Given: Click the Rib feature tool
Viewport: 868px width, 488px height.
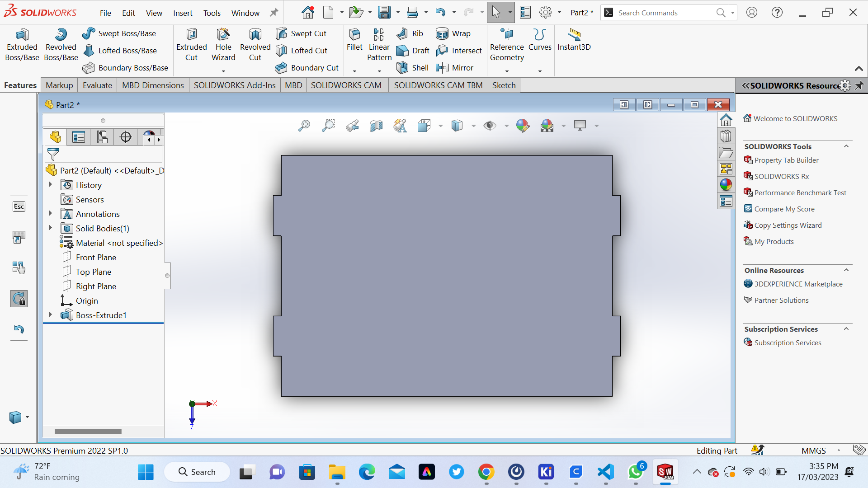Looking at the screenshot, I should [410, 33].
